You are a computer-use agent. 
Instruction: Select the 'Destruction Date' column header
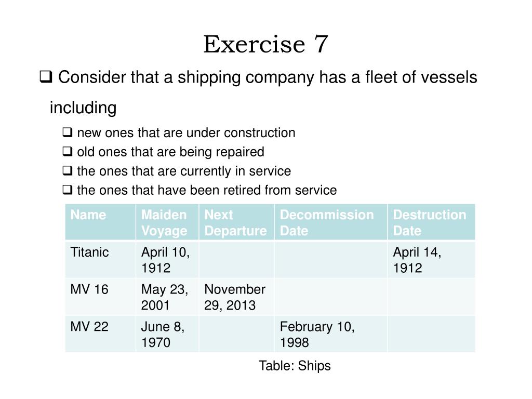point(431,222)
